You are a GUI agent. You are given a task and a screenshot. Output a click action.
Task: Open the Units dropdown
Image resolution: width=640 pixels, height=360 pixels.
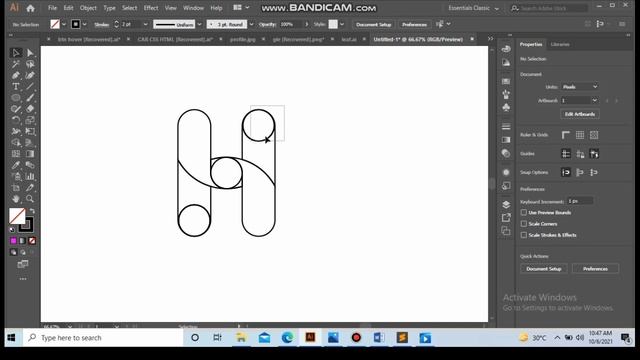click(x=580, y=87)
